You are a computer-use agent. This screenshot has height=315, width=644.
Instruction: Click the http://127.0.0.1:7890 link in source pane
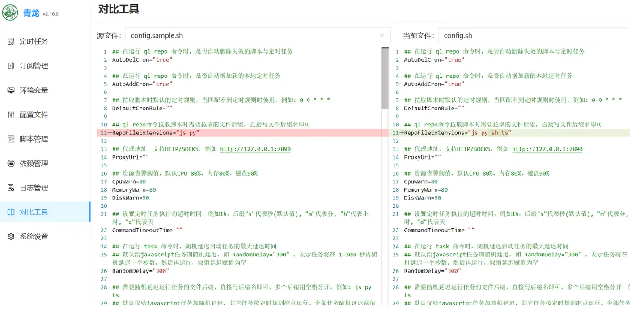coord(255,149)
